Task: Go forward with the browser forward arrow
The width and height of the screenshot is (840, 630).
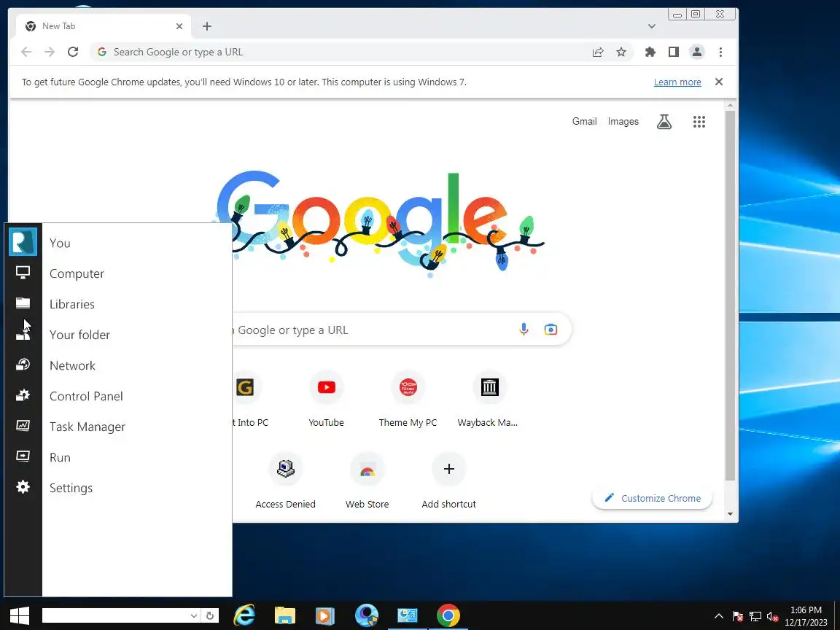Action: click(x=50, y=52)
